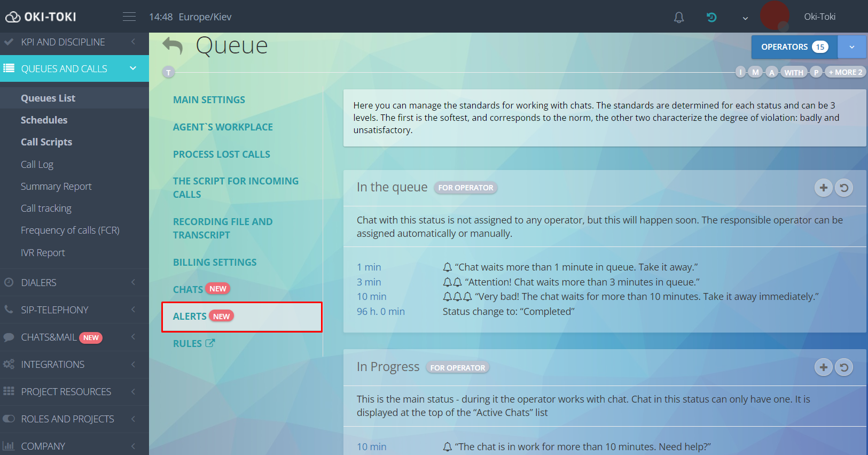Click the OKI-TOKI cloud logo

tap(41, 17)
